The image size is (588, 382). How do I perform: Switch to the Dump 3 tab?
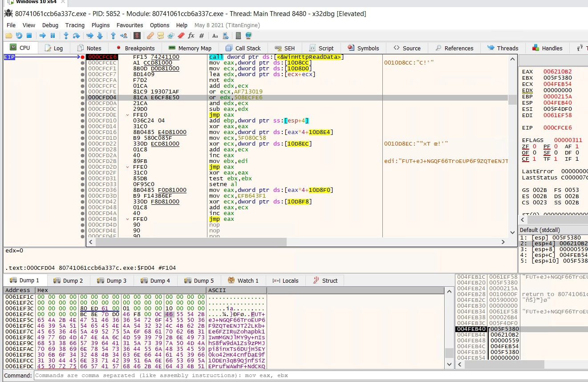coord(112,280)
